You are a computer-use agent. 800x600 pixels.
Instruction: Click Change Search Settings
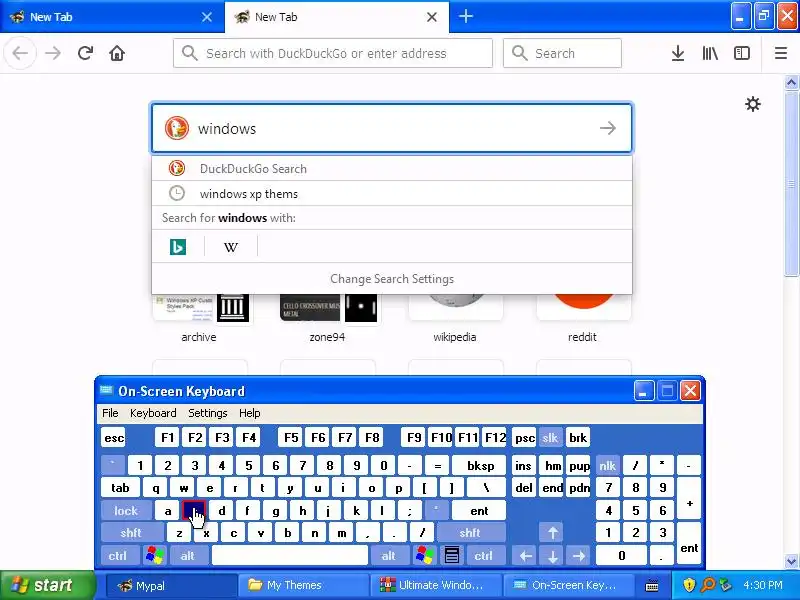pos(391,279)
